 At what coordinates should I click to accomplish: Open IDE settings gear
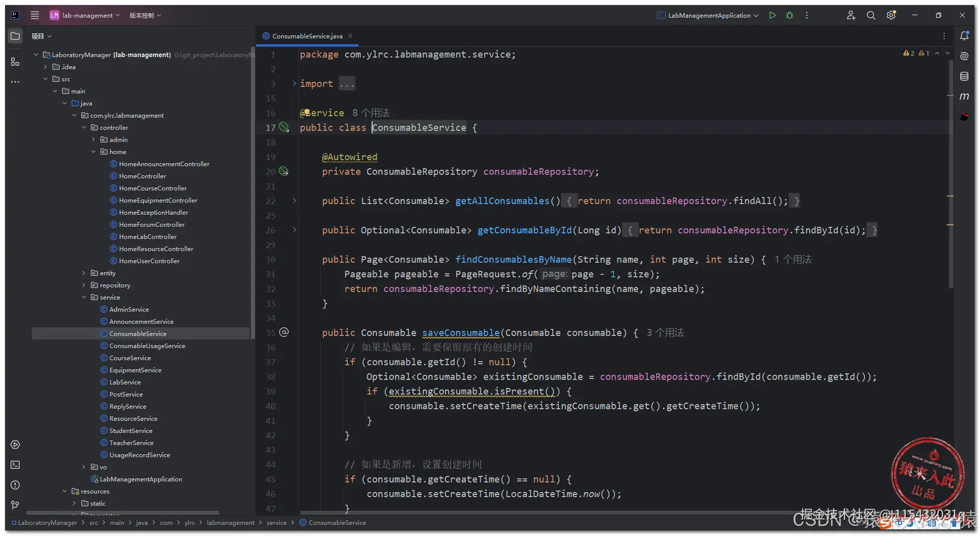[x=891, y=15]
